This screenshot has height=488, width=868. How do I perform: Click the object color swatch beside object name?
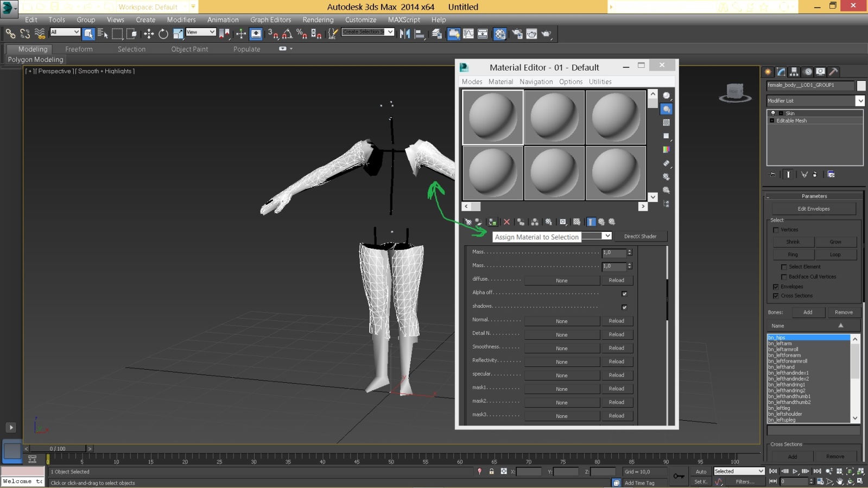coord(861,86)
